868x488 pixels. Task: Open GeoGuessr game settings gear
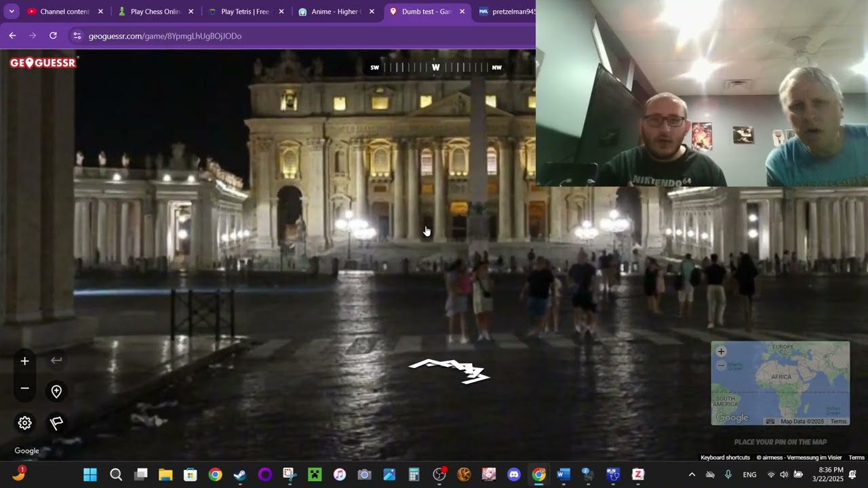tap(25, 423)
